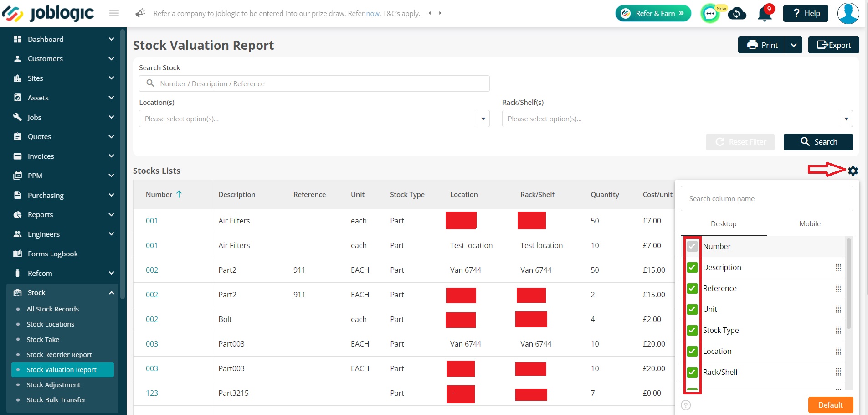
Task: Click the Quotes clipboard icon
Action: click(x=18, y=137)
